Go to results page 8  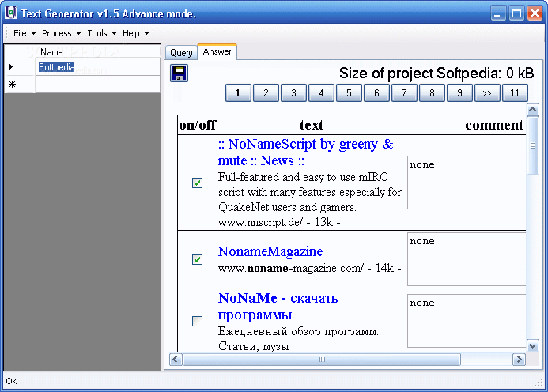(432, 93)
